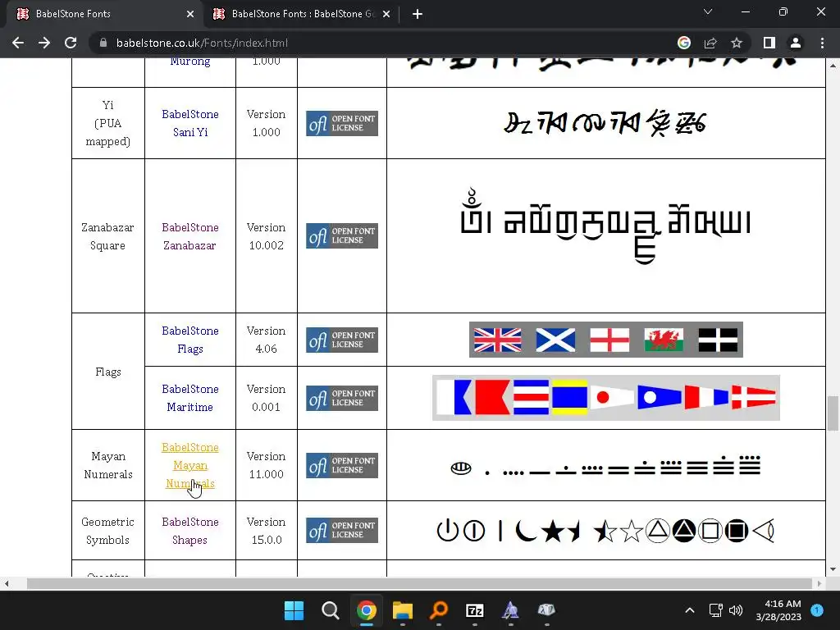The height and width of the screenshot is (630, 840).
Task: Open Windows taskbar search
Action: click(x=330, y=610)
